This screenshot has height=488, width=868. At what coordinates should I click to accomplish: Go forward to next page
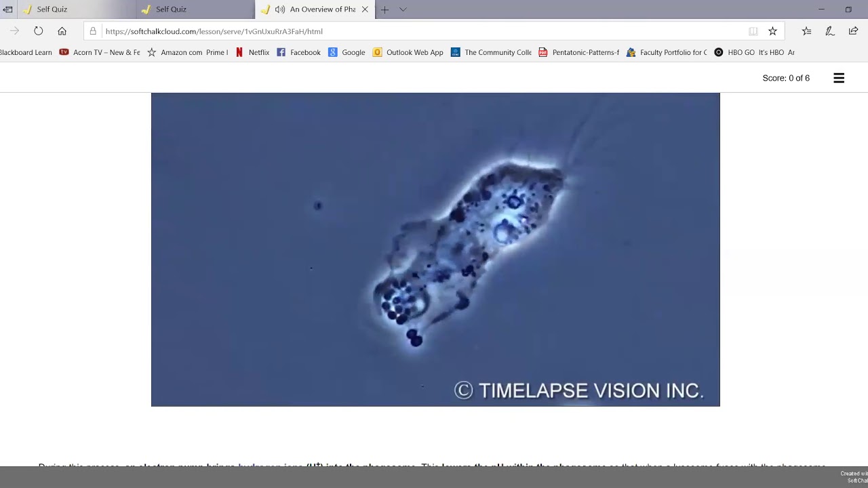[14, 31]
